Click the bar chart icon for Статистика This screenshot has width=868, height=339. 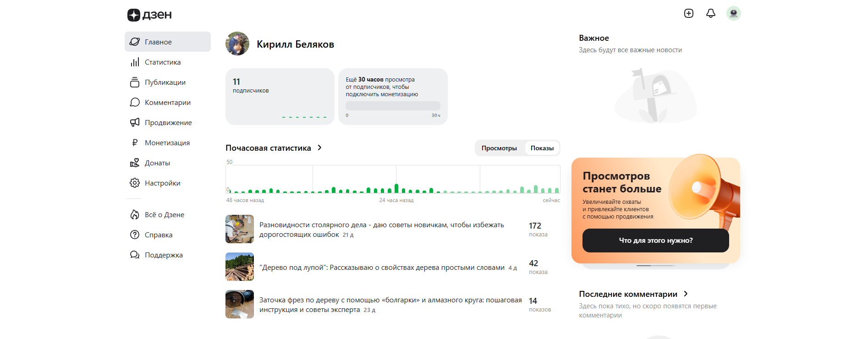(x=135, y=62)
